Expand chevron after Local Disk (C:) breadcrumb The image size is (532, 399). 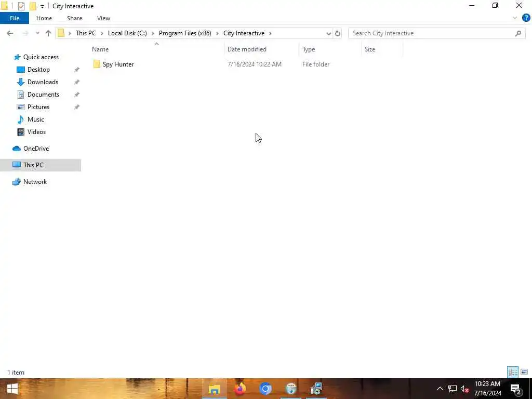(x=153, y=33)
